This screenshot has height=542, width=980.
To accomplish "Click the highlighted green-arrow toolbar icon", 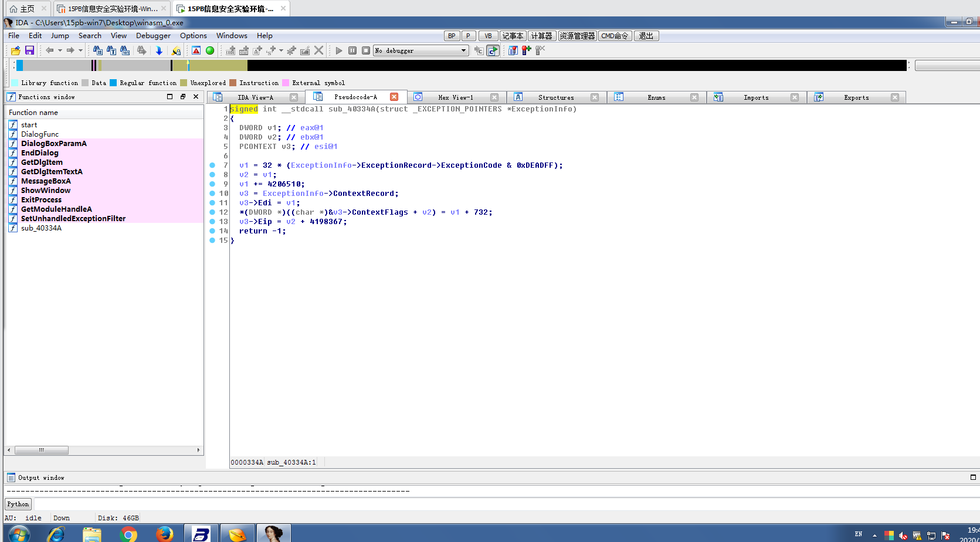I will [493, 50].
